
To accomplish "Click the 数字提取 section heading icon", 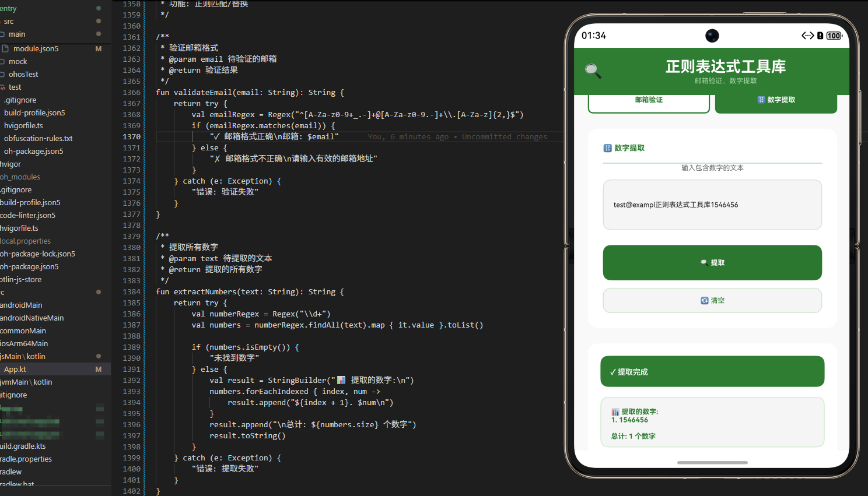I will click(x=607, y=148).
